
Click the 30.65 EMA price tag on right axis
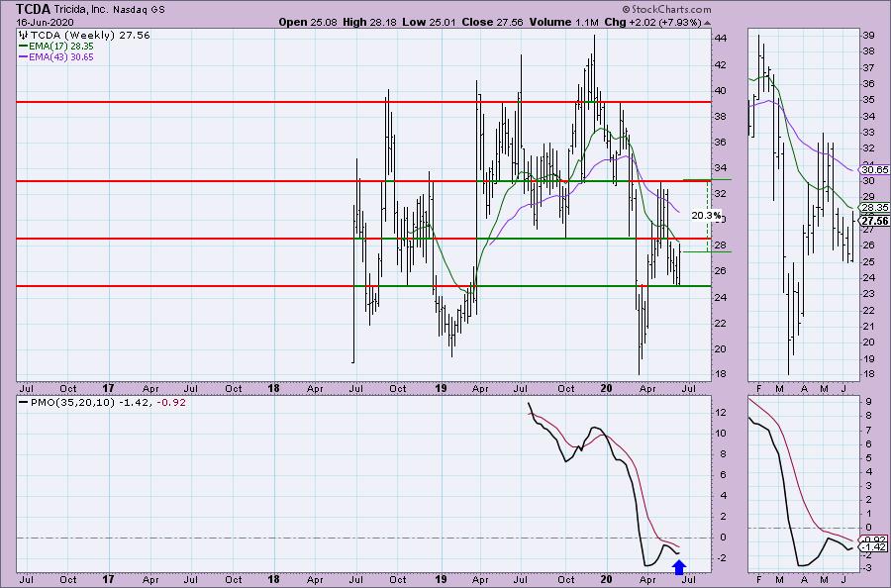point(874,170)
